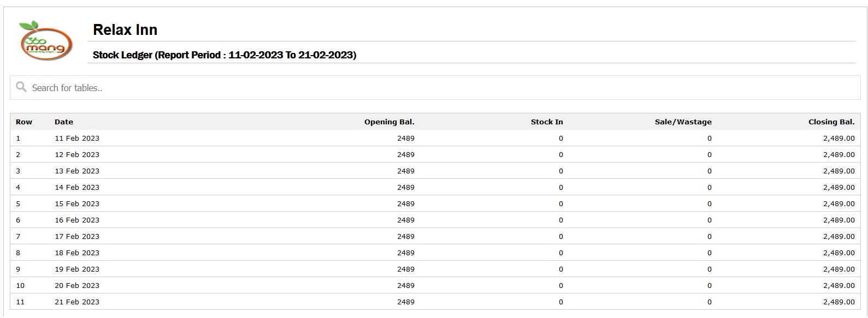The height and width of the screenshot is (318, 868).
Task: Click the search magnifier icon
Action: tap(21, 87)
